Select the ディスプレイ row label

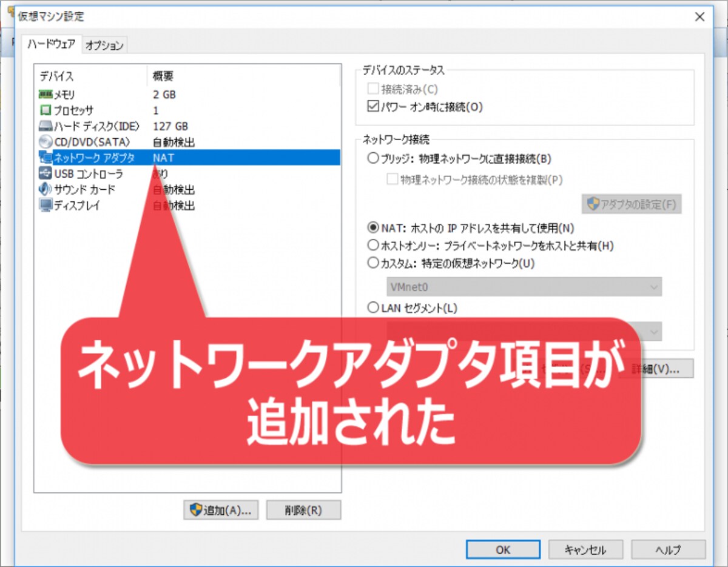point(77,205)
